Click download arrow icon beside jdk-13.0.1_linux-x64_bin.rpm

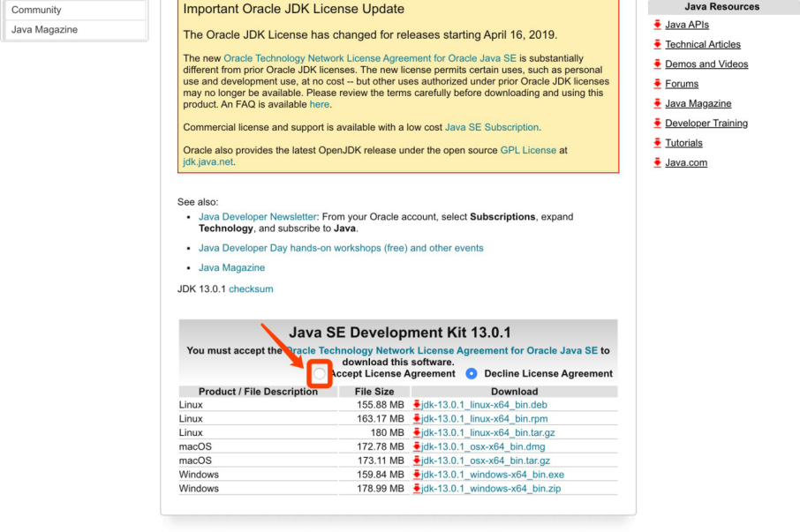(416, 418)
